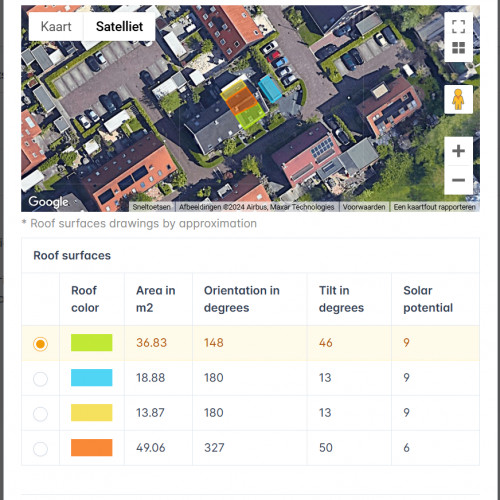Click Een kaartfout rapporteren link
The width and height of the screenshot is (500, 500).
(x=434, y=207)
